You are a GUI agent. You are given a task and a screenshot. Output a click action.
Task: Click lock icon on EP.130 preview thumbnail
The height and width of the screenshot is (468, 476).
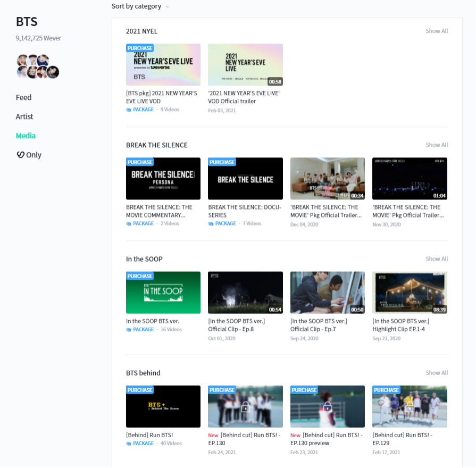point(327,407)
